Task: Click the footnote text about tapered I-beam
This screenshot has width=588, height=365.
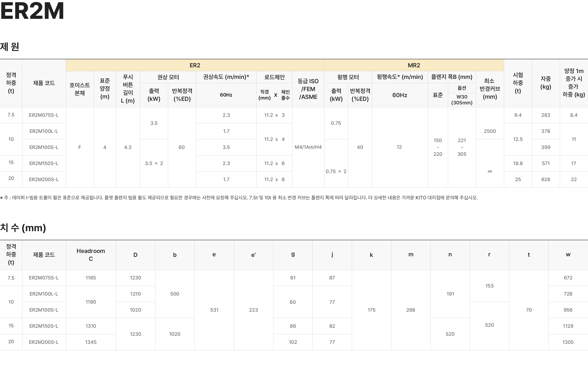Action: (x=239, y=198)
